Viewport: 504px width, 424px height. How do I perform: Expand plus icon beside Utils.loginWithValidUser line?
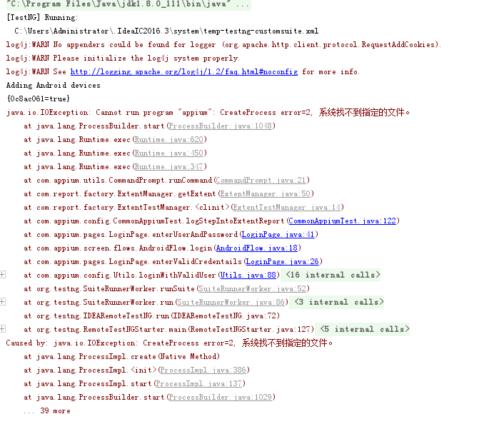pyautogui.click(x=3, y=275)
